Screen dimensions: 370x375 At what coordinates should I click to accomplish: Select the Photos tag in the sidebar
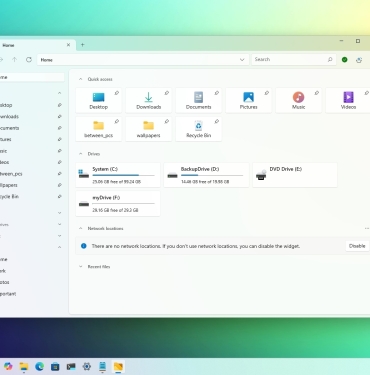(32, 282)
